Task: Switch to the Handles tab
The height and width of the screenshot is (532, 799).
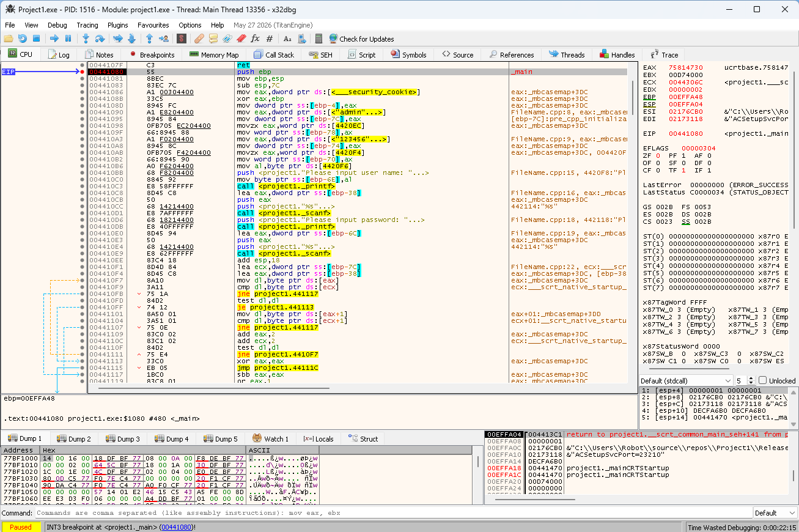Action: (x=617, y=54)
